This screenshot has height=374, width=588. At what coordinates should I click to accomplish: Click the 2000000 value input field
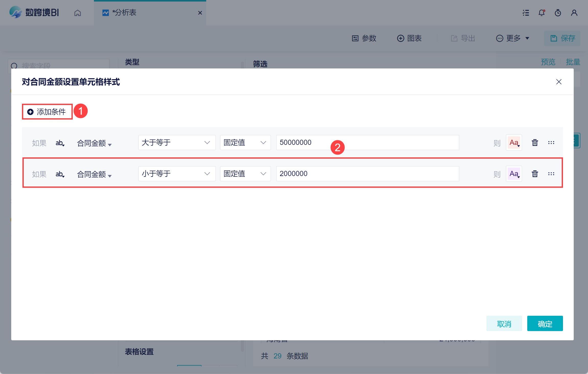coord(367,174)
